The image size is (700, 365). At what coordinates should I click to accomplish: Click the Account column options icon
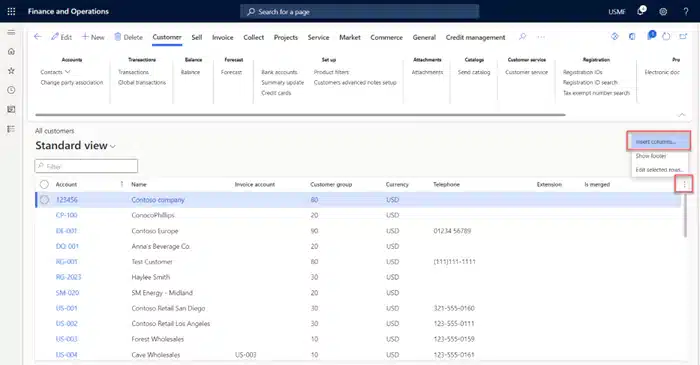(x=121, y=184)
